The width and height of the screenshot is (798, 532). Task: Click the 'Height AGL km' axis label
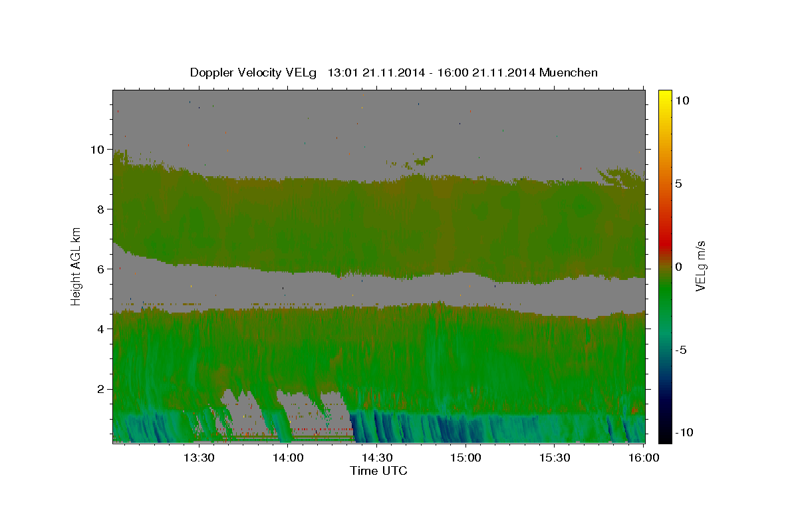pyautogui.click(x=76, y=266)
